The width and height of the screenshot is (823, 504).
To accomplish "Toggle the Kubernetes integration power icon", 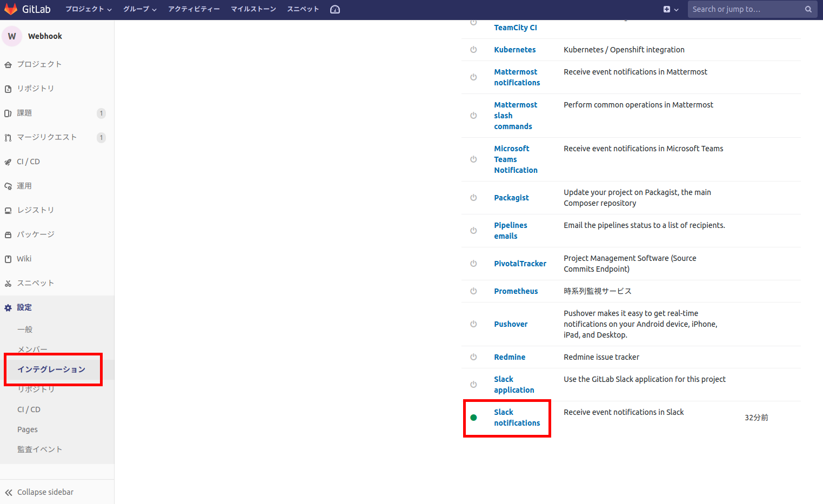I will click(x=473, y=49).
